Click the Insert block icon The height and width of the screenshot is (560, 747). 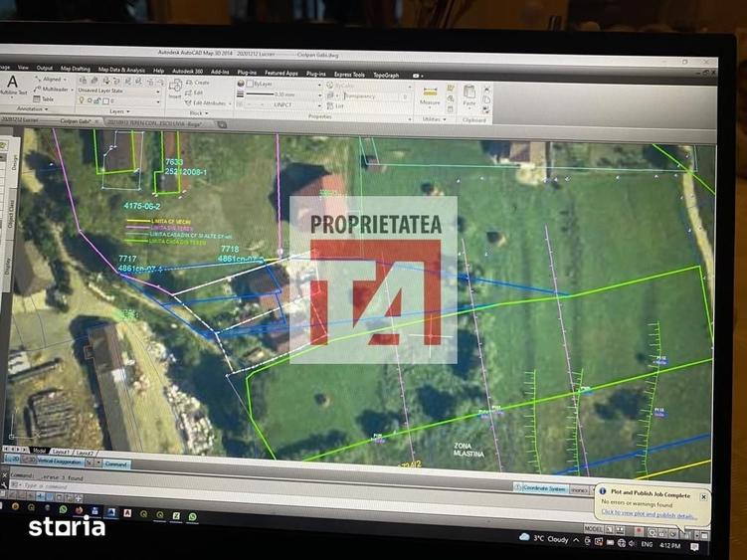[x=175, y=89]
